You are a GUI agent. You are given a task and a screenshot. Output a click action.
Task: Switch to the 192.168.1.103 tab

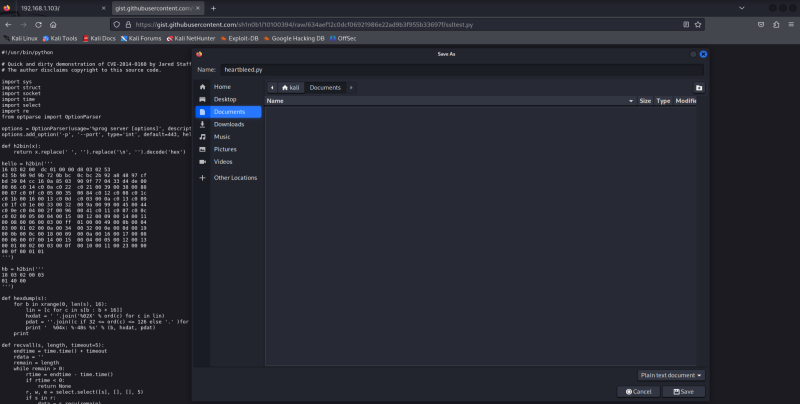point(55,8)
